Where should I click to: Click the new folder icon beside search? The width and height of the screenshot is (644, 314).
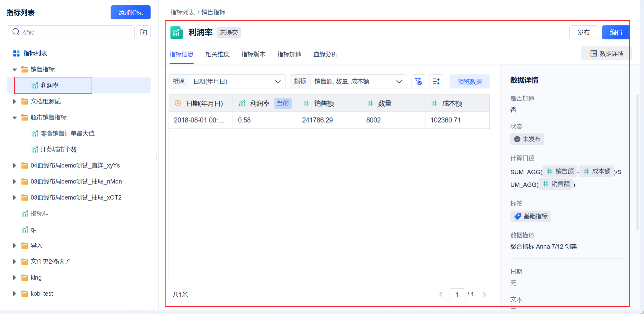144,32
